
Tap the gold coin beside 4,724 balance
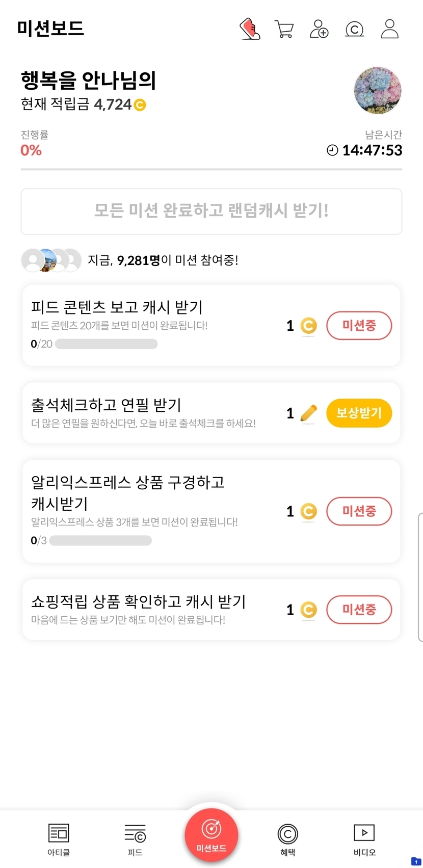[x=140, y=105]
